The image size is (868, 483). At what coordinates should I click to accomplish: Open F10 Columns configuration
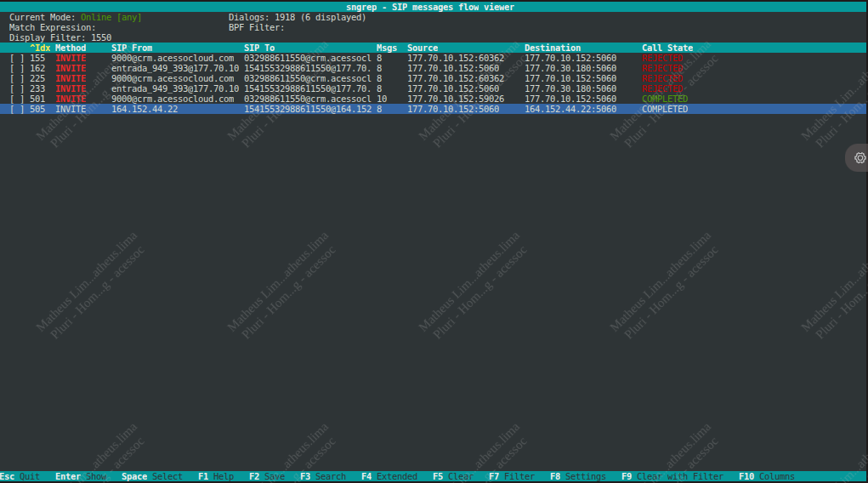click(766, 477)
